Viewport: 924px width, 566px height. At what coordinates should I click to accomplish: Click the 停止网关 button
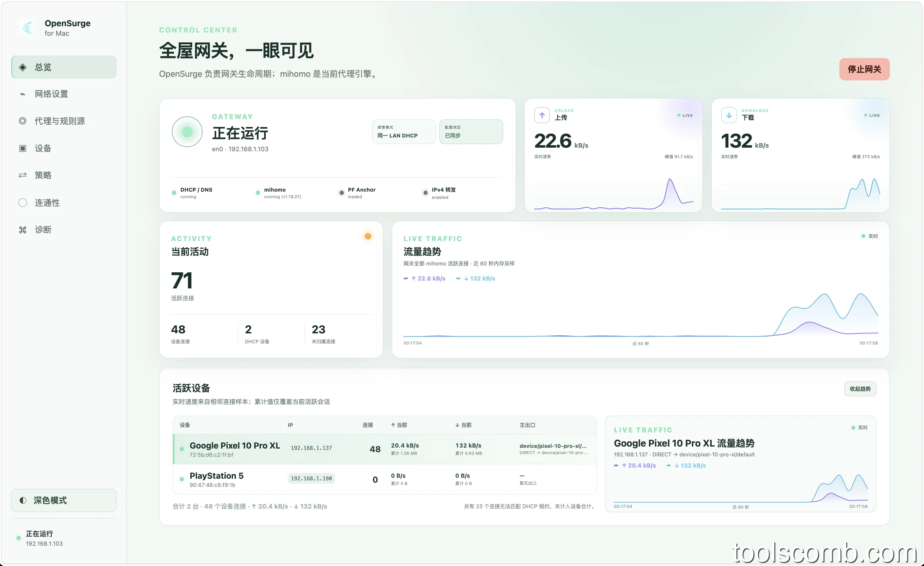coord(864,69)
